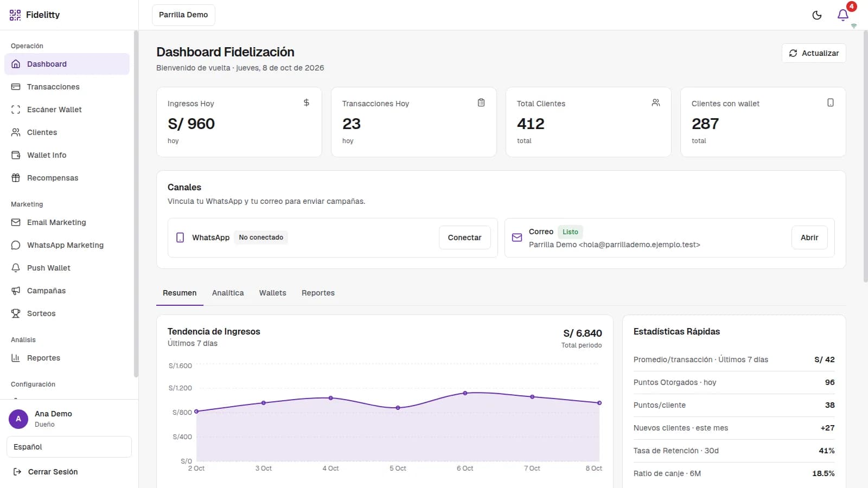Open the Parrilla Demo business selector
Image resolution: width=868 pixels, height=488 pixels.
tap(183, 15)
